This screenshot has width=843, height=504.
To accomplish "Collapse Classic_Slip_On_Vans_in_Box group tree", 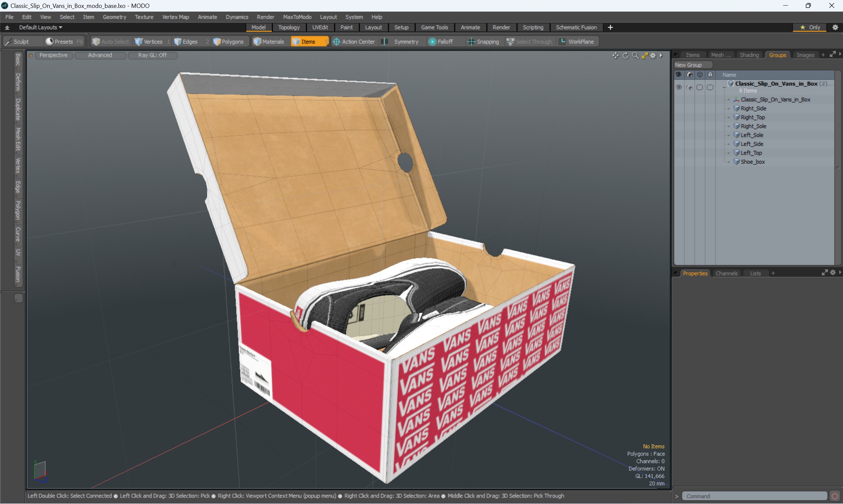I will pos(724,87).
